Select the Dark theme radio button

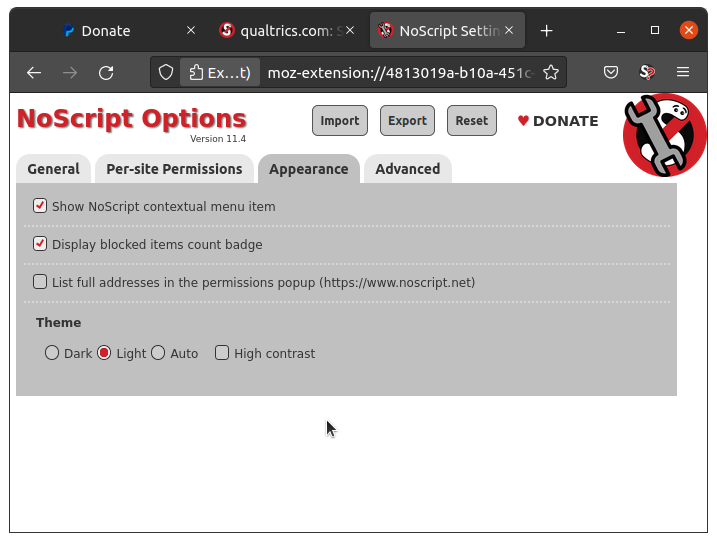click(52, 353)
